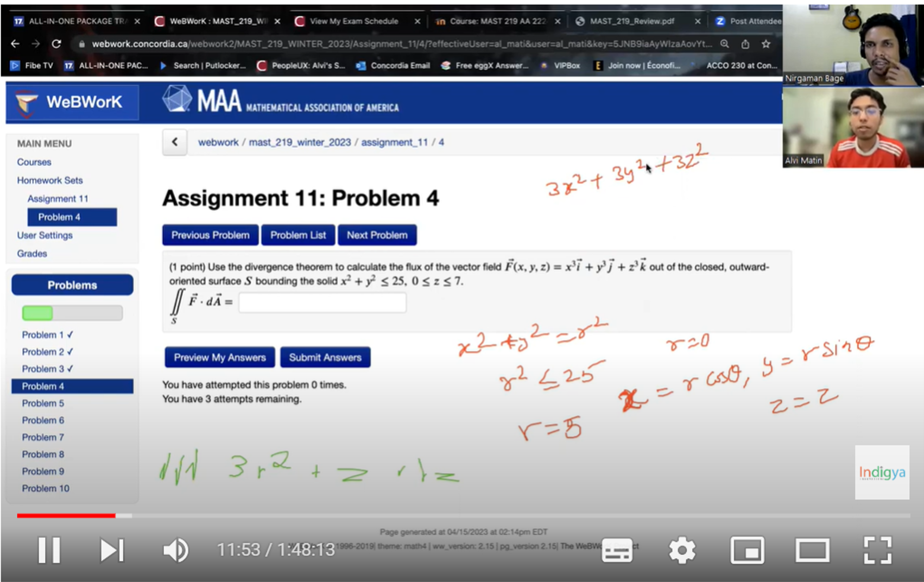The image size is (924, 582).
Task: Click Next Problem button
Action: point(377,235)
